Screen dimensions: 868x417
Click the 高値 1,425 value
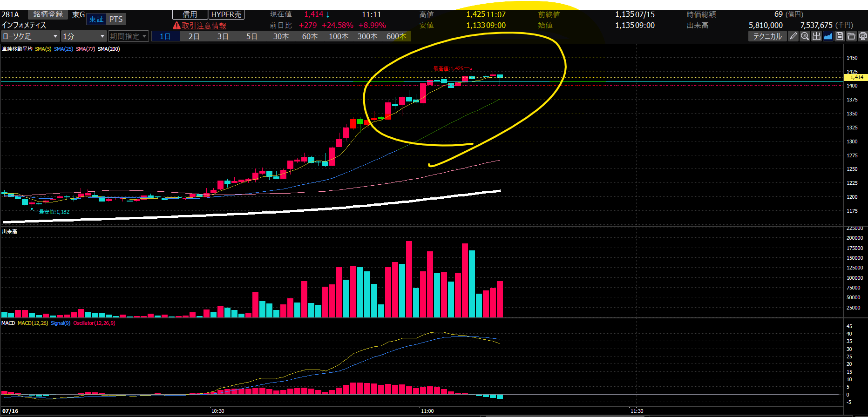click(x=476, y=14)
